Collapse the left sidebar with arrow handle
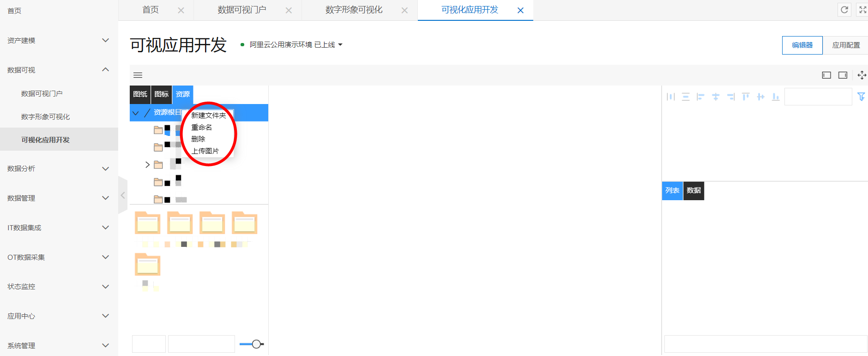868x356 pixels. [x=123, y=195]
